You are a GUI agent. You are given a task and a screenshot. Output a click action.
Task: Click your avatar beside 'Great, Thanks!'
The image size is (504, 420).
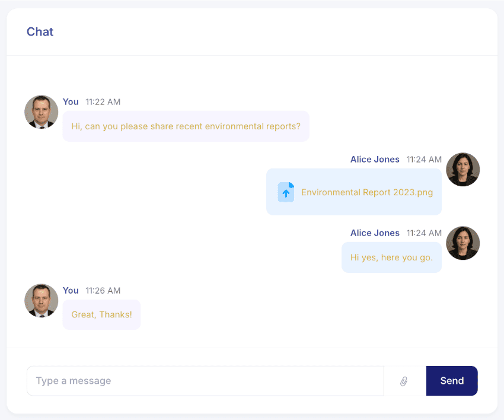pyautogui.click(x=41, y=301)
